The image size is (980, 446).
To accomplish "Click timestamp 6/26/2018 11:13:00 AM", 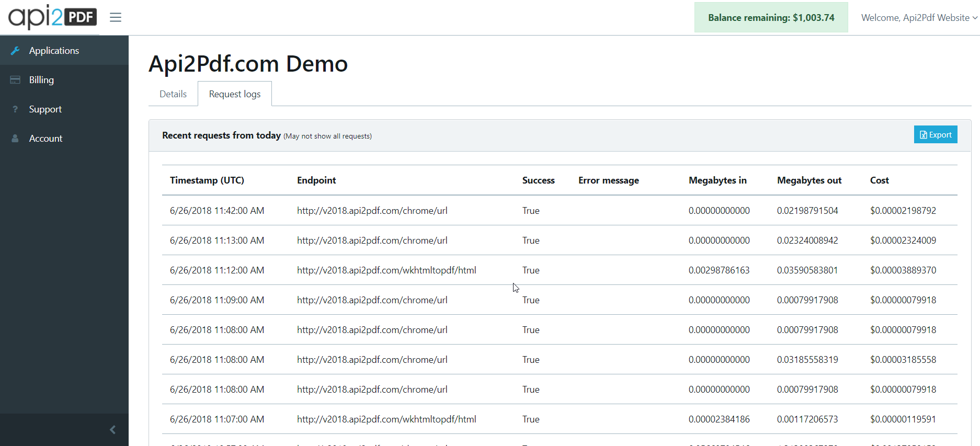I will point(217,241).
